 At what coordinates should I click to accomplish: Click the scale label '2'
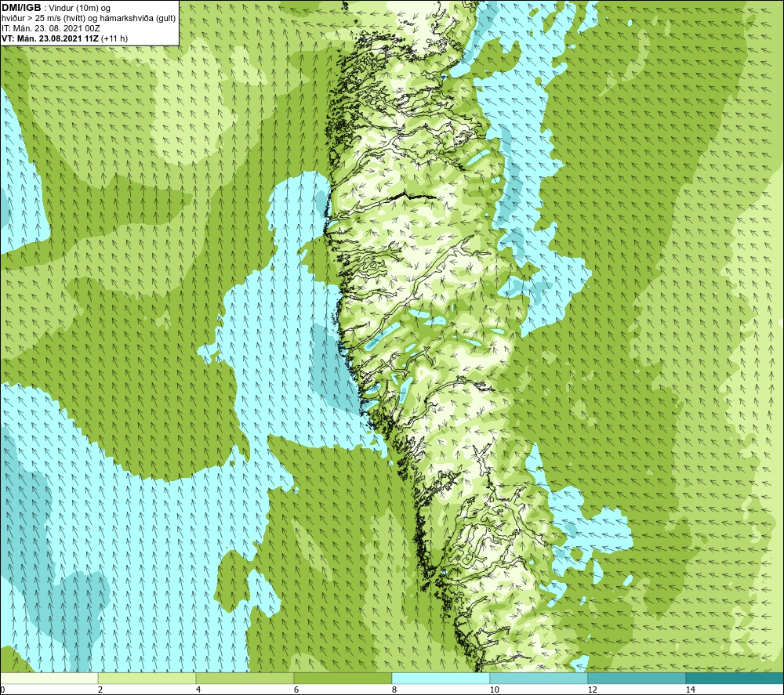point(100,690)
